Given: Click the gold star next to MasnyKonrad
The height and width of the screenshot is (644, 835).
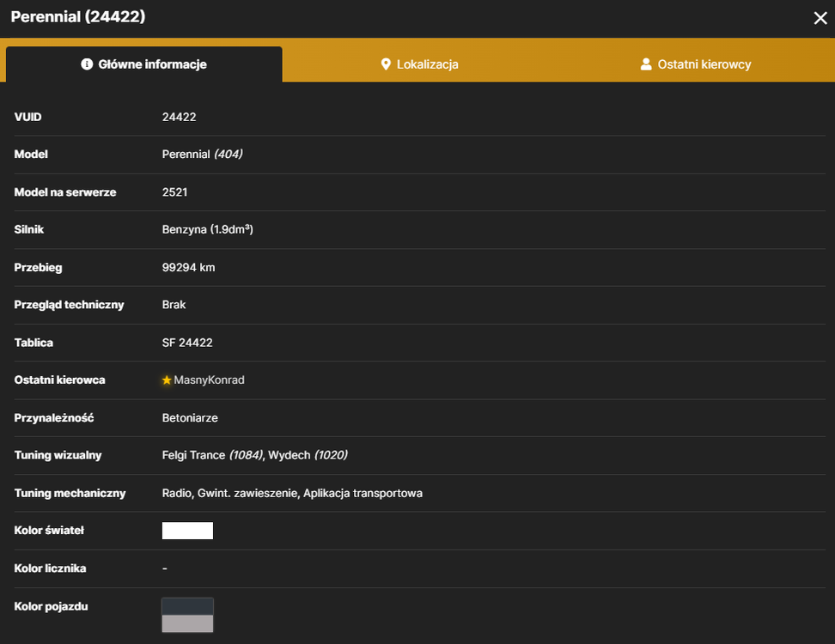Looking at the screenshot, I should pos(167,380).
